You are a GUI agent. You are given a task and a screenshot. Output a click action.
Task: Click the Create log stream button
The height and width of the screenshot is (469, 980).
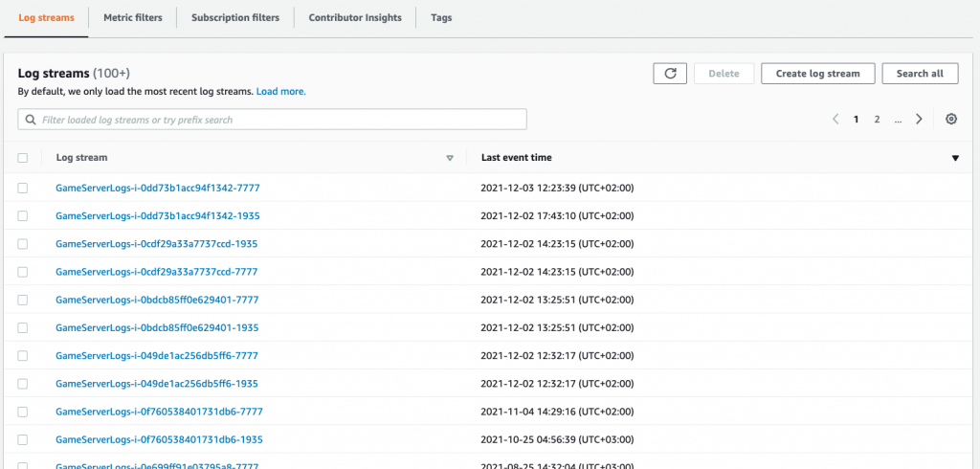tap(817, 73)
